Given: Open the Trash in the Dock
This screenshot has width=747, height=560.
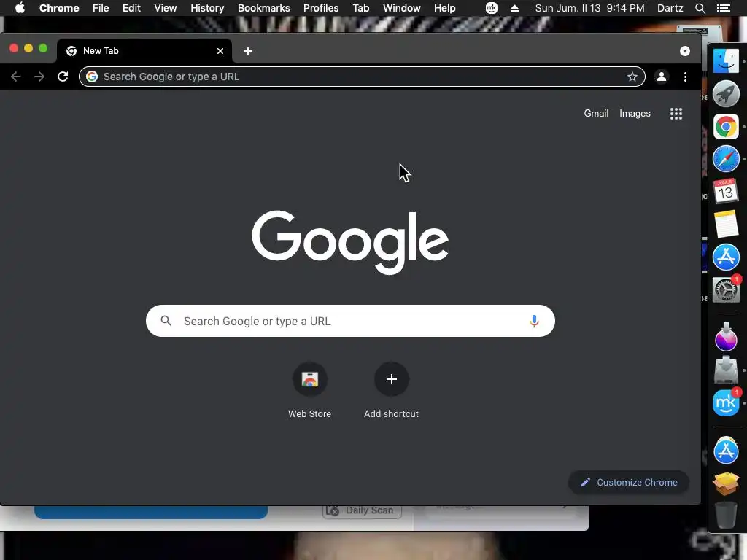Looking at the screenshot, I should [x=726, y=515].
